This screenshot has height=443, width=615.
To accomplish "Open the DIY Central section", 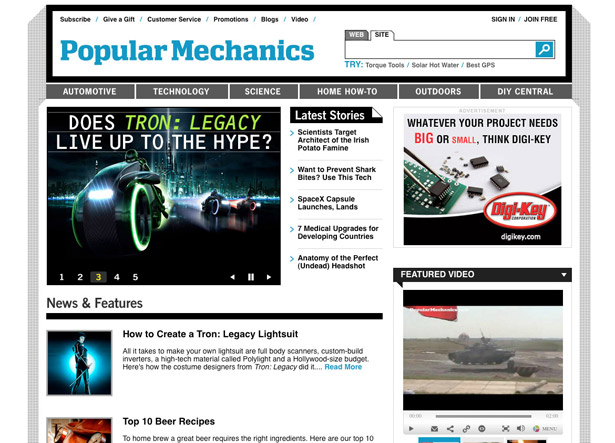I will pos(525,91).
